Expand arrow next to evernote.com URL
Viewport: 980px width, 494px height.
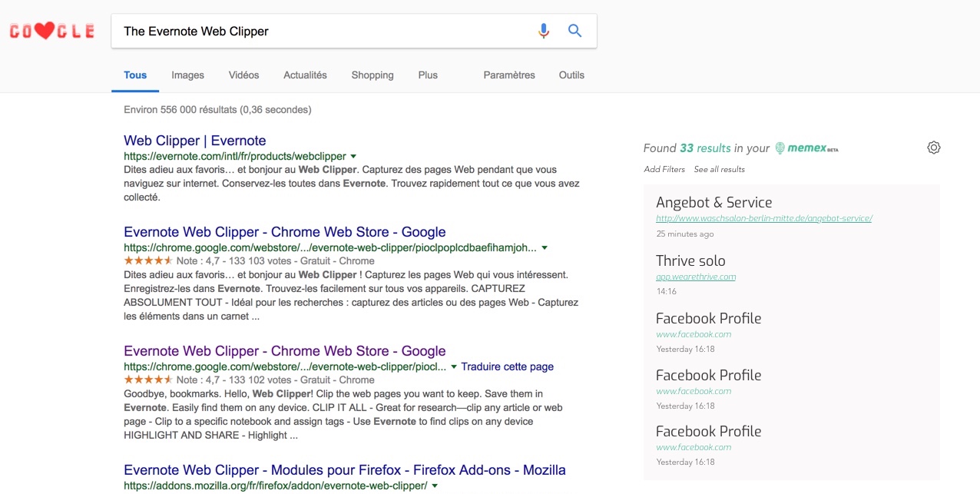pyautogui.click(x=353, y=156)
